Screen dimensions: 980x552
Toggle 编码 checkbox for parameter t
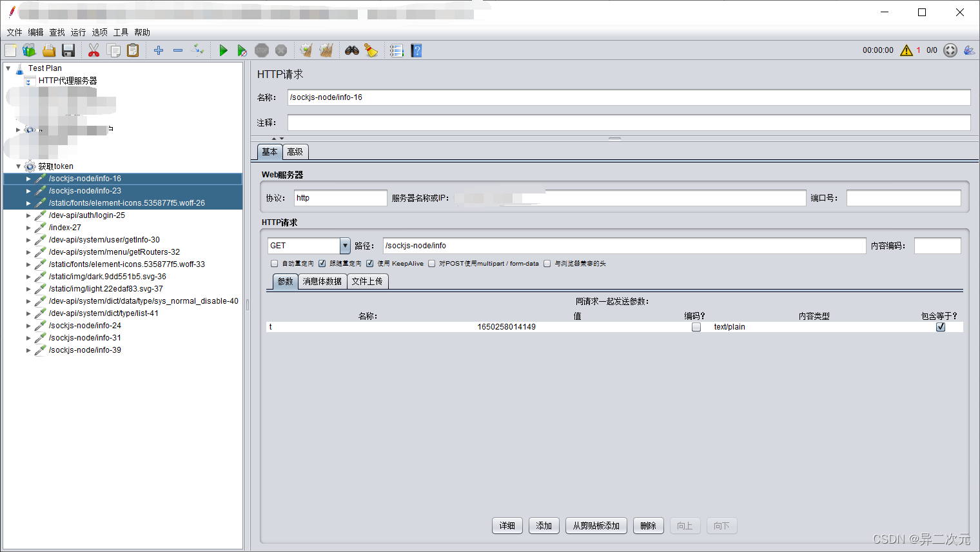click(696, 327)
